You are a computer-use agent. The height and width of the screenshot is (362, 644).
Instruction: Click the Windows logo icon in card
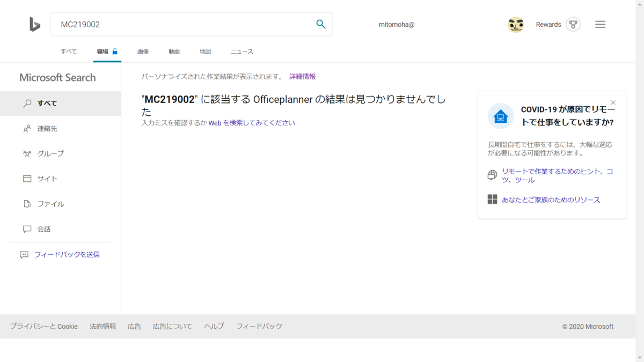pos(492,200)
